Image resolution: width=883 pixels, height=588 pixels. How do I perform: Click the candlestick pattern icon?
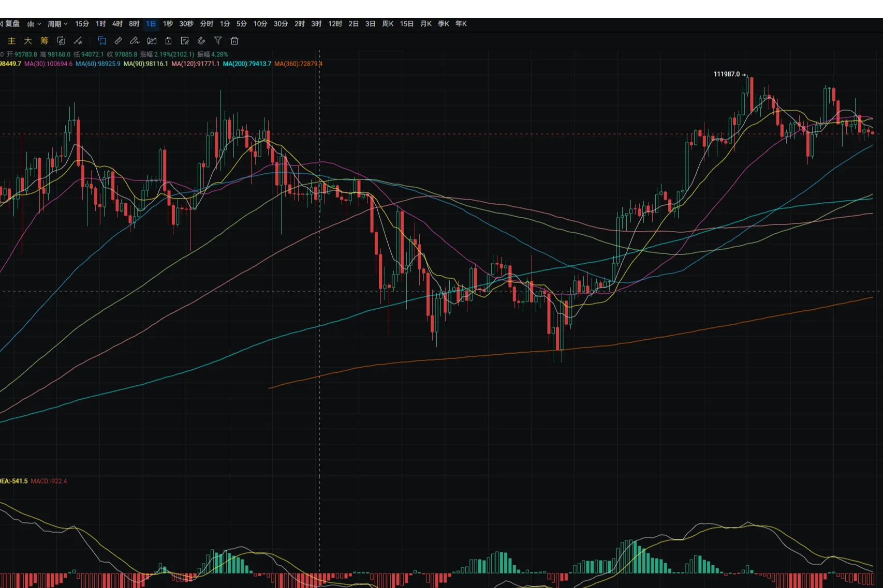(152, 41)
